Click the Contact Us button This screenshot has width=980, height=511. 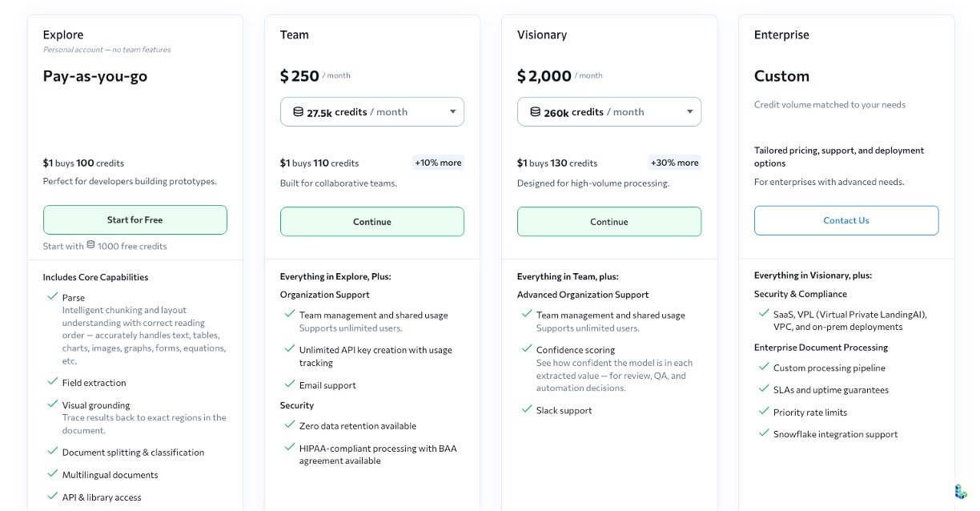[x=845, y=220]
